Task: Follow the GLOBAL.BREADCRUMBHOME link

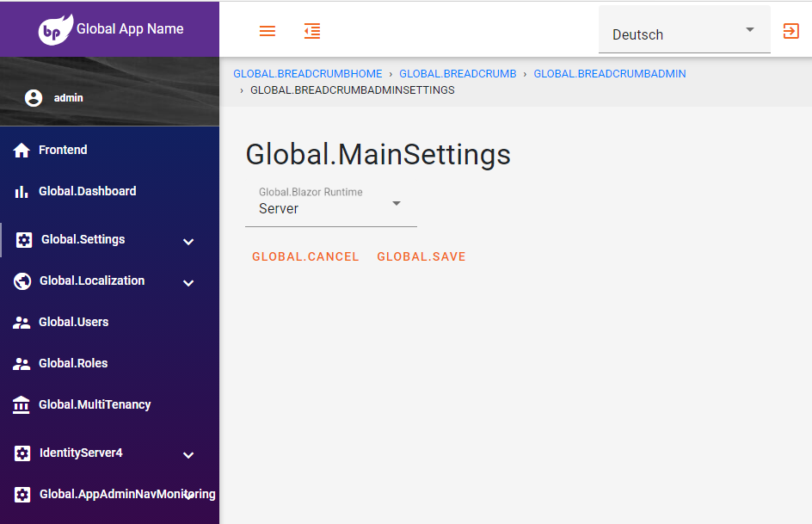Action: tap(307, 73)
